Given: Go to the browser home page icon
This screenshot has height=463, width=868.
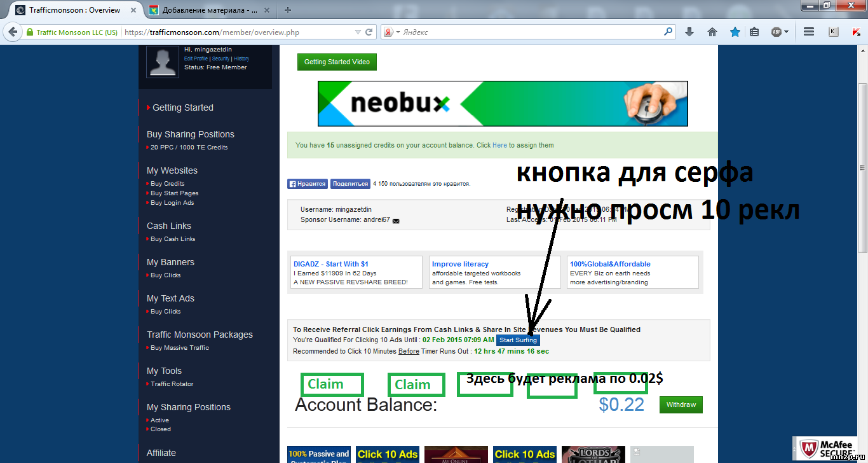Looking at the screenshot, I should click(x=712, y=32).
